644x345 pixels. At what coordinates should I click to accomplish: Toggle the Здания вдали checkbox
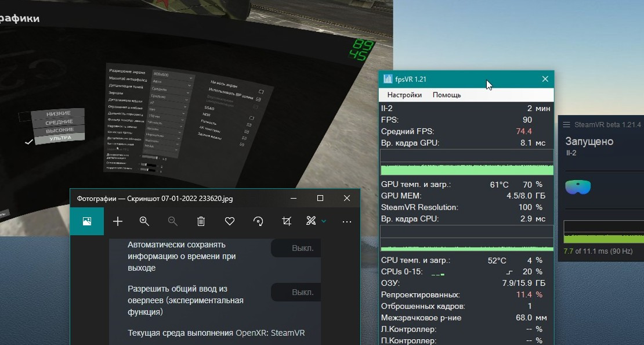(x=242, y=145)
